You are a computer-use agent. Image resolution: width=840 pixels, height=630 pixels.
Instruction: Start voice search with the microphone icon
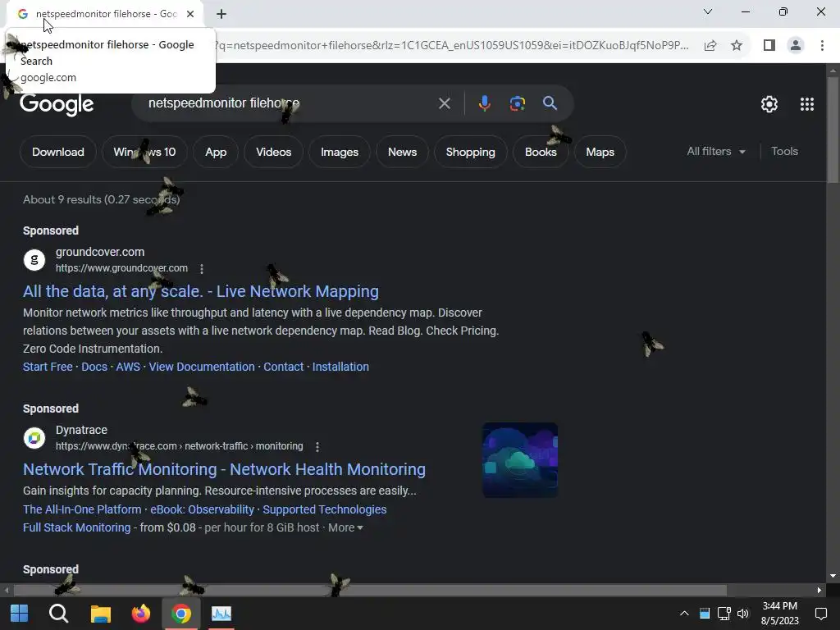tap(484, 103)
